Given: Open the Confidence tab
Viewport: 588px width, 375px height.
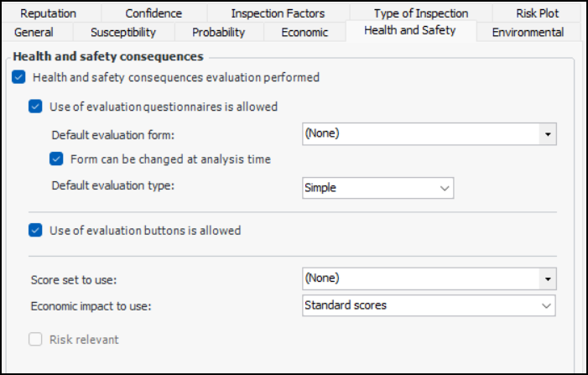Looking at the screenshot, I should coord(154,13).
